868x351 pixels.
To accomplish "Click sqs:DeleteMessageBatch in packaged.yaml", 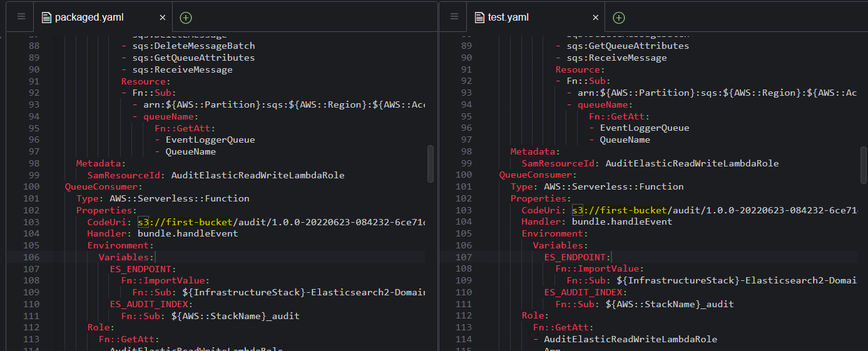I will (x=193, y=46).
